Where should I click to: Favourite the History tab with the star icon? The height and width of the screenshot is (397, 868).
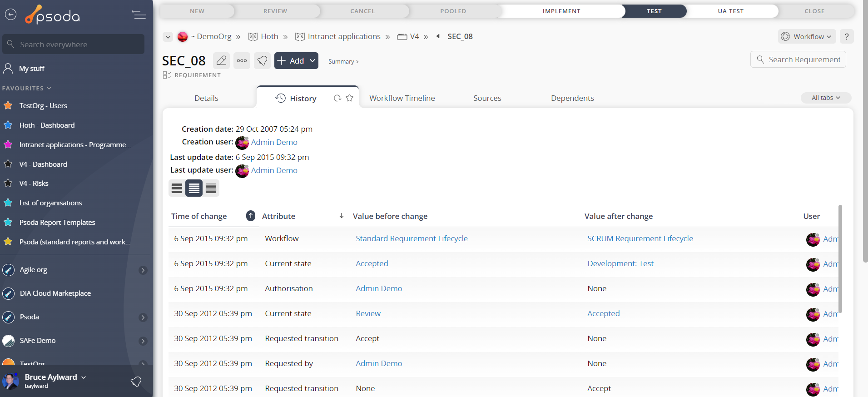click(x=349, y=98)
